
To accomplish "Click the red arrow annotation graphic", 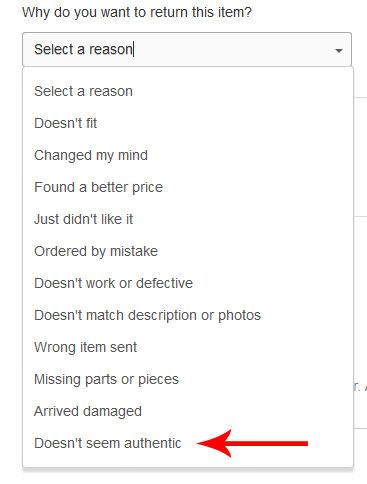I will [252, 443].
